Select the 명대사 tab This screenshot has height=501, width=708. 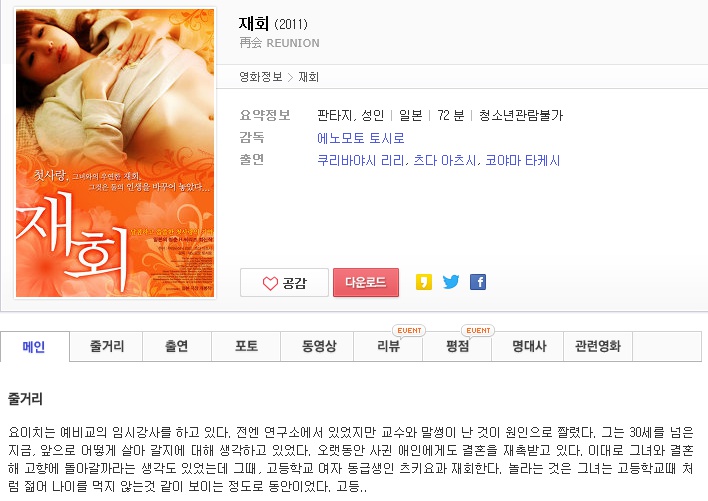(527, 347)
